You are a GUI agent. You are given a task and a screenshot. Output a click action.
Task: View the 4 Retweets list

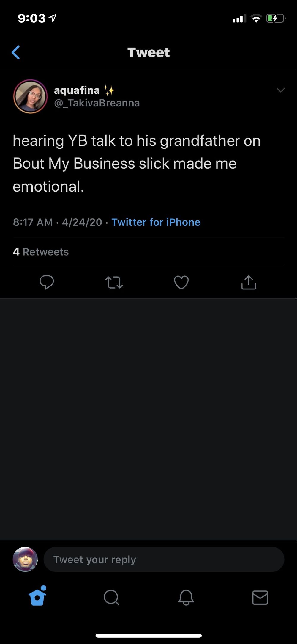click(x=41, y=252)
